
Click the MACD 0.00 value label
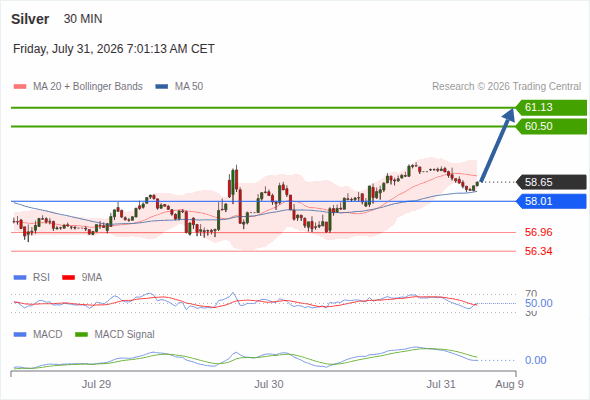[x=535, y=360]
